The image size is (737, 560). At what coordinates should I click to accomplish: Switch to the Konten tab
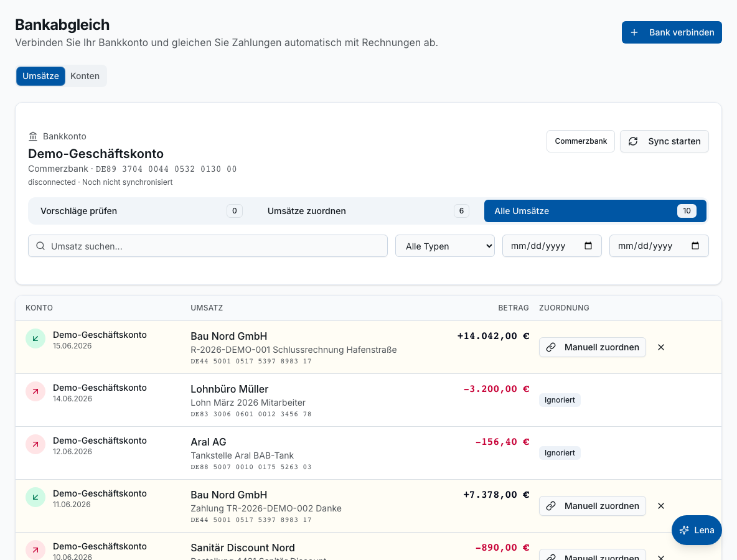[85, 76]
